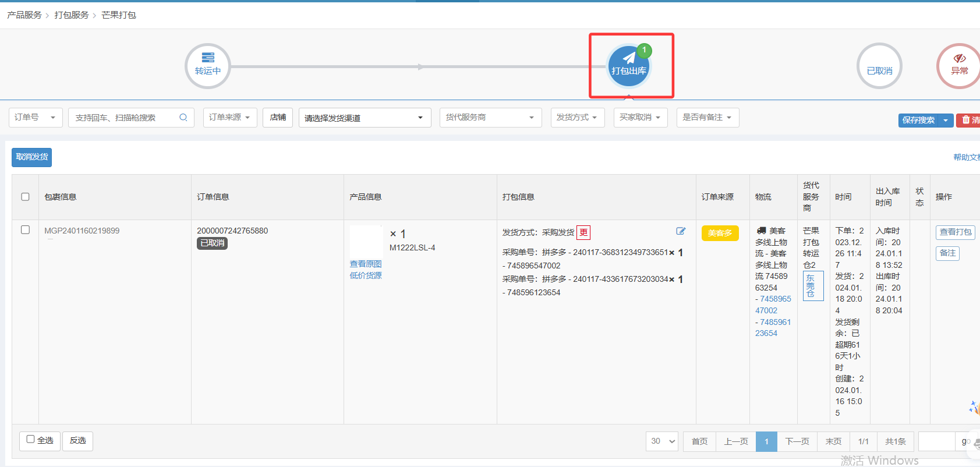Click the 取消发货 button

pyautogui.click(x=32, y=157)
